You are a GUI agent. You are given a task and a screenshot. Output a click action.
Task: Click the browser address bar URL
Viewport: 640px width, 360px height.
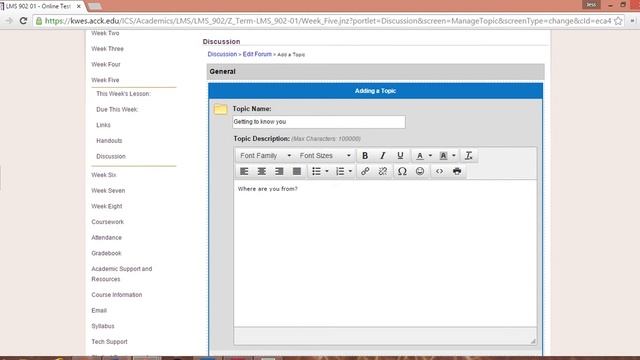tap(327, 21)
